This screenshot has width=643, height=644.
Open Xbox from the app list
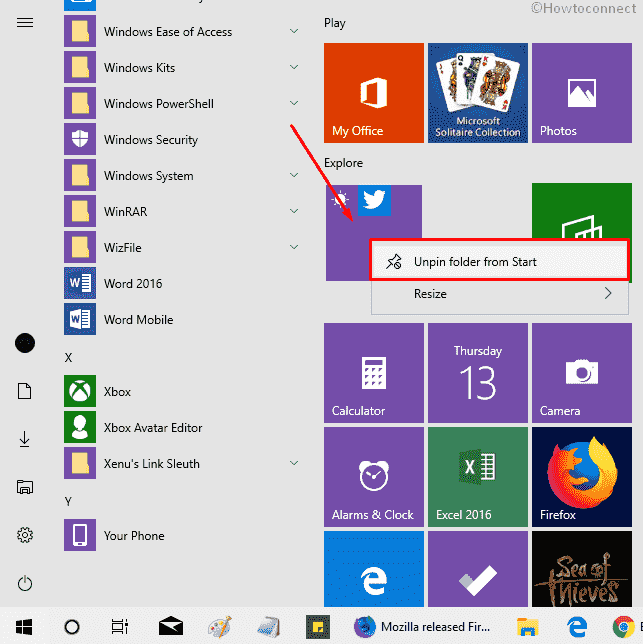[183, 391]
